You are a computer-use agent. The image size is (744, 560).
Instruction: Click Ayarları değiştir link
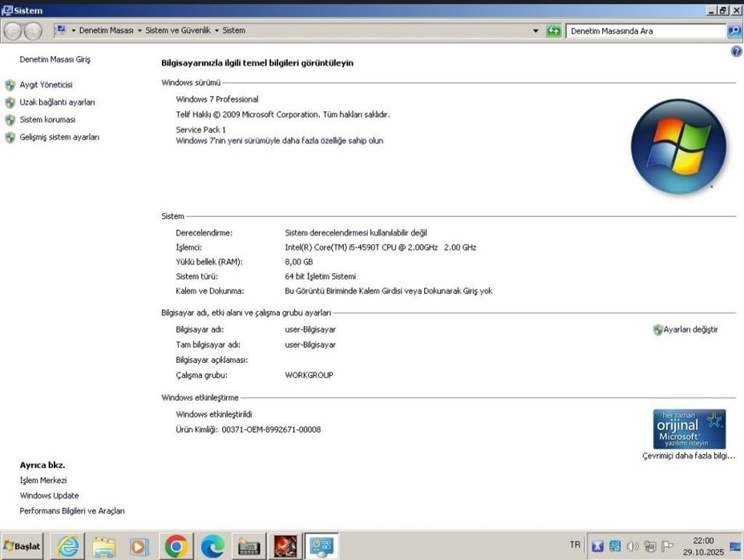click(690, 329)
